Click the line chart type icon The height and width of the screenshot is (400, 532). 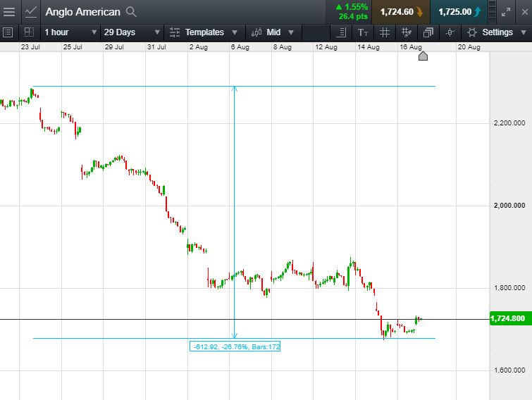(x=30, y=12)
